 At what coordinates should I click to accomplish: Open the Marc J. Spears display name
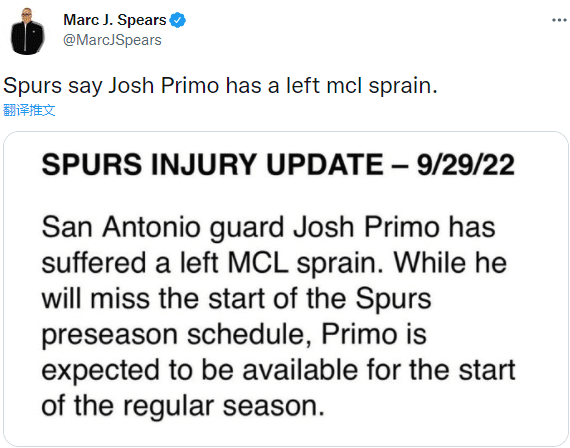click(x=115, y=20)
